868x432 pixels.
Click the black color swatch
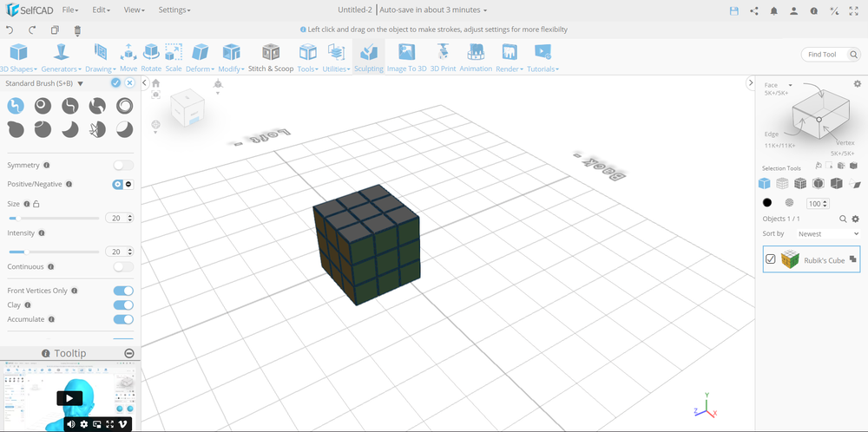click(766, 203)
